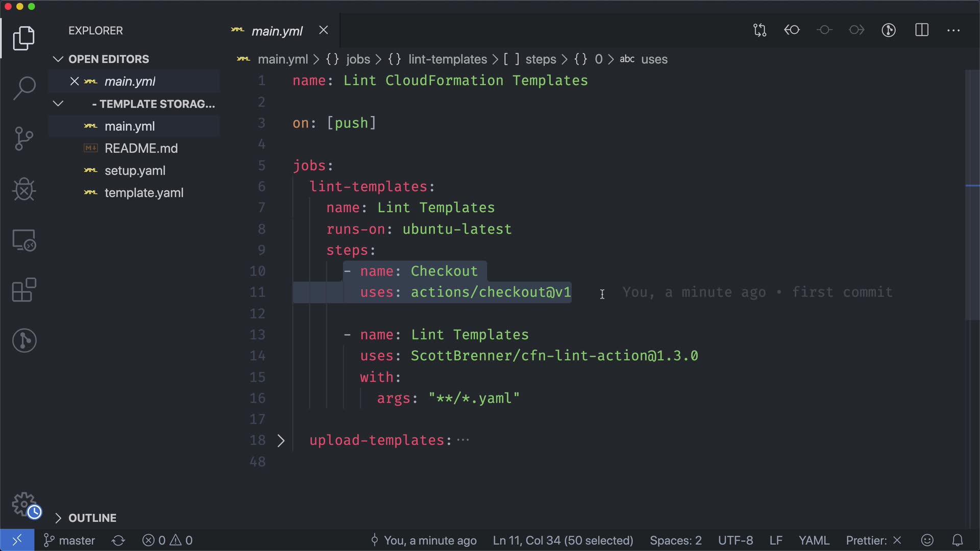The width and height of the screenshot is (980, 551).
Task: Open the GitLens sidebar icon
Action: pyautogui.click(x=24, y=340)
